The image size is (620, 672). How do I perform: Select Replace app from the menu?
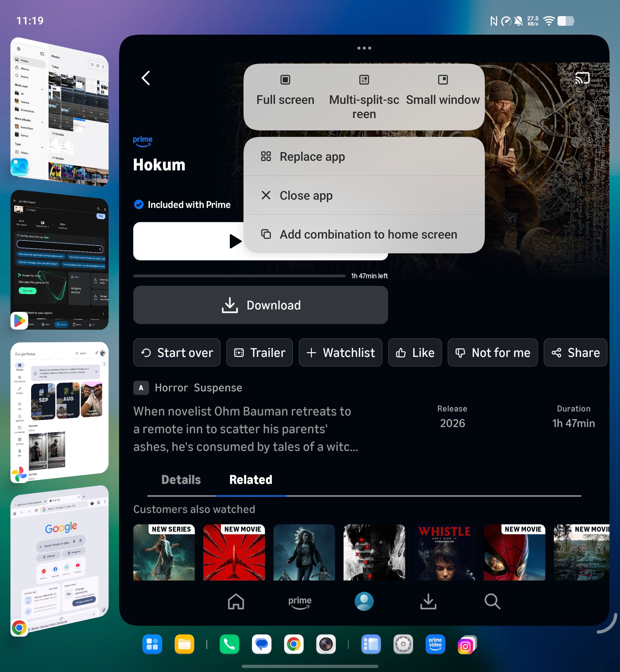364,156
